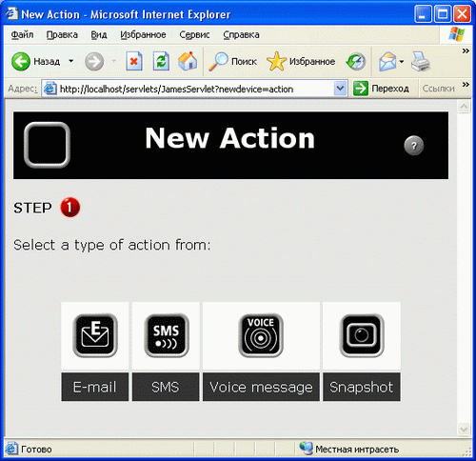Pick the Voice message icon
Image resolution: width=476 pixels, height=461 pixels.
coord(261,335)
